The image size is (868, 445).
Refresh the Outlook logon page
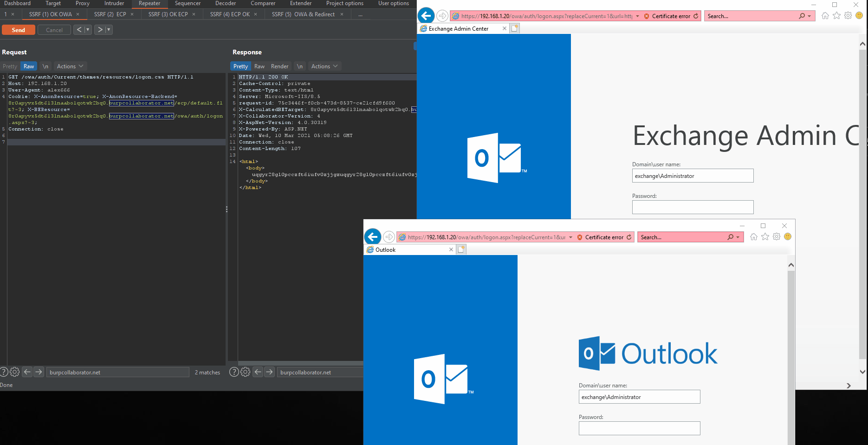pyautogui.click(x=629, y=237)
